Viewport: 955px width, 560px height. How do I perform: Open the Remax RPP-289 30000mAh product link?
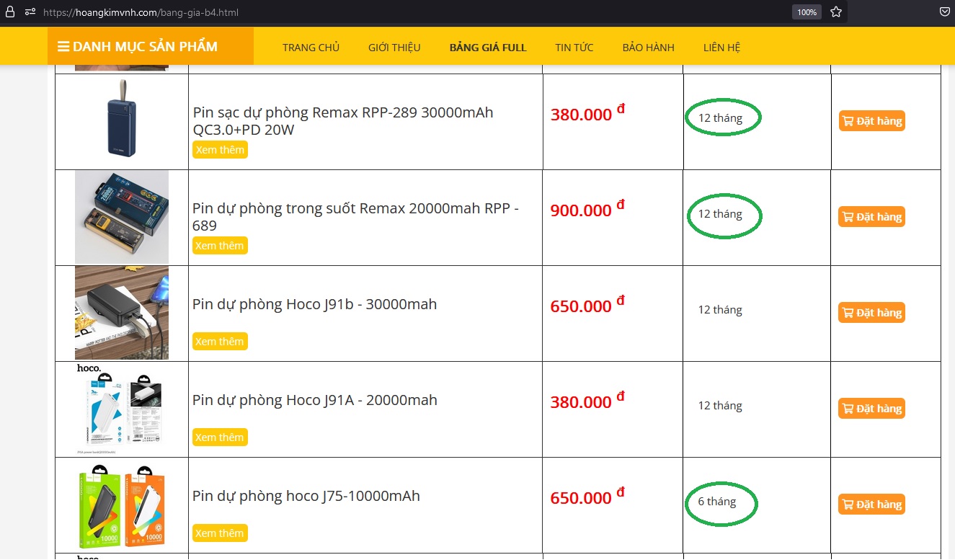coord(343,121)
